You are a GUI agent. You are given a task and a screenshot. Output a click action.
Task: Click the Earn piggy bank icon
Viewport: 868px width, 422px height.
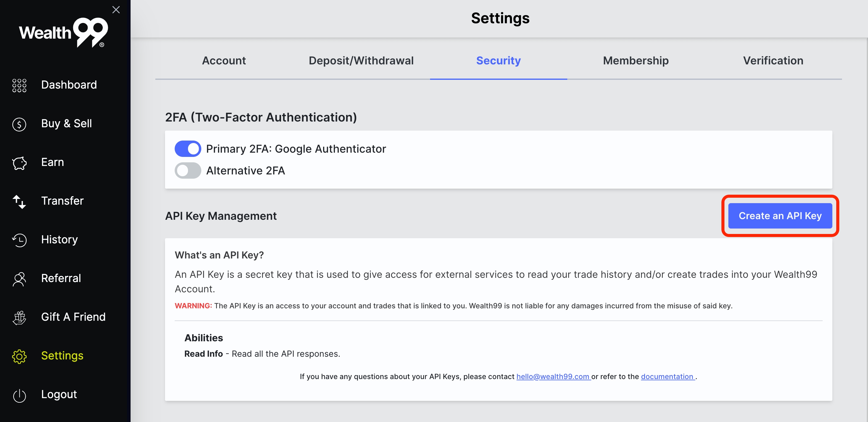point(19,163)
